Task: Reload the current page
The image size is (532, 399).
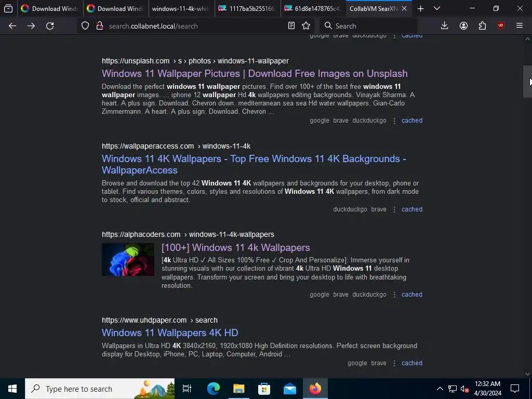Action: 50,26
